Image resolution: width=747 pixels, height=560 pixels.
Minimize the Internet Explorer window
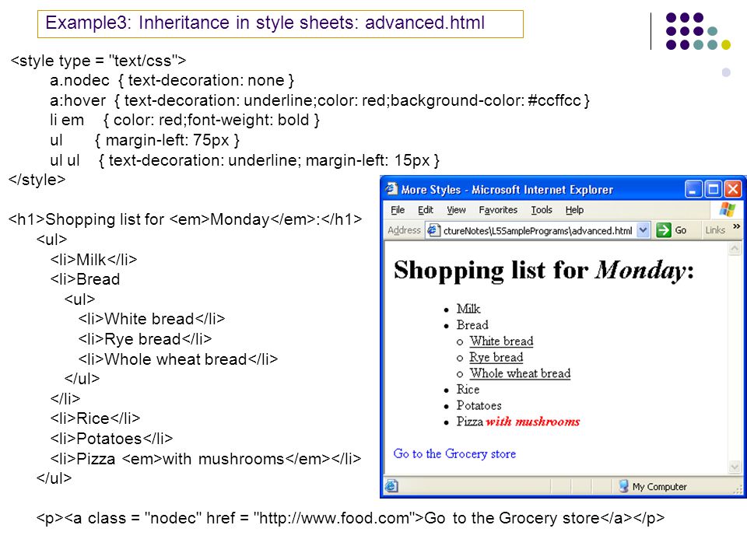click(x=693, y=189)
